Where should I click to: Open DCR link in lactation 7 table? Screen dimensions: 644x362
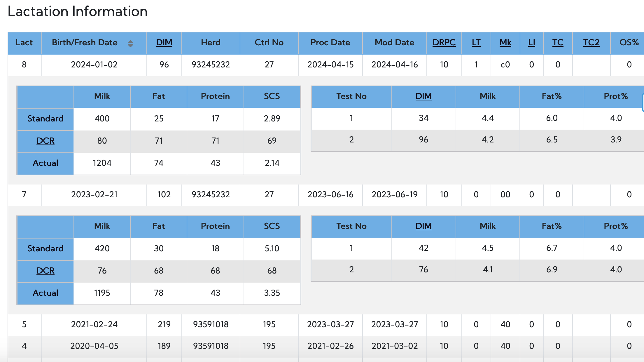(x=45, y=271)
